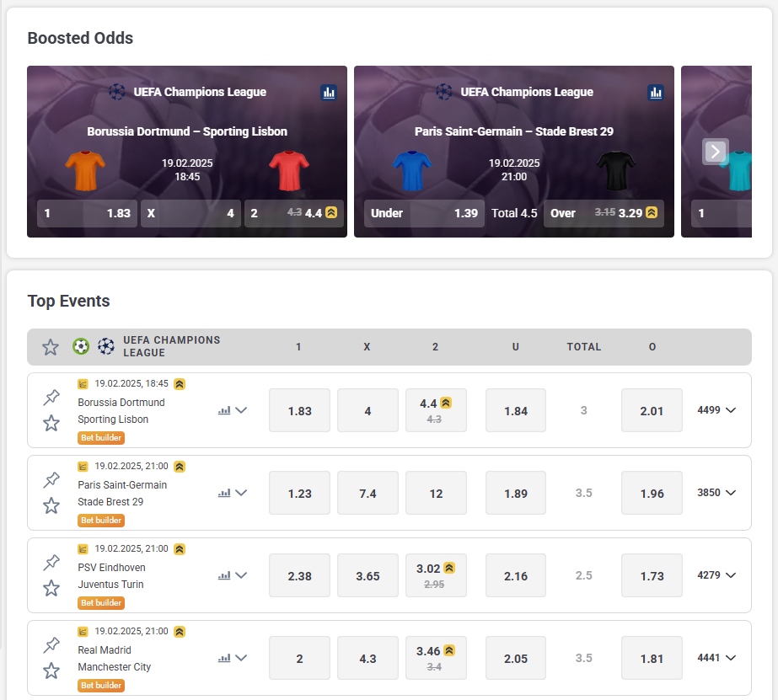Click the Champions League ball logo in header
Viewport: 778px width, 700px height.
click(105, 346)
